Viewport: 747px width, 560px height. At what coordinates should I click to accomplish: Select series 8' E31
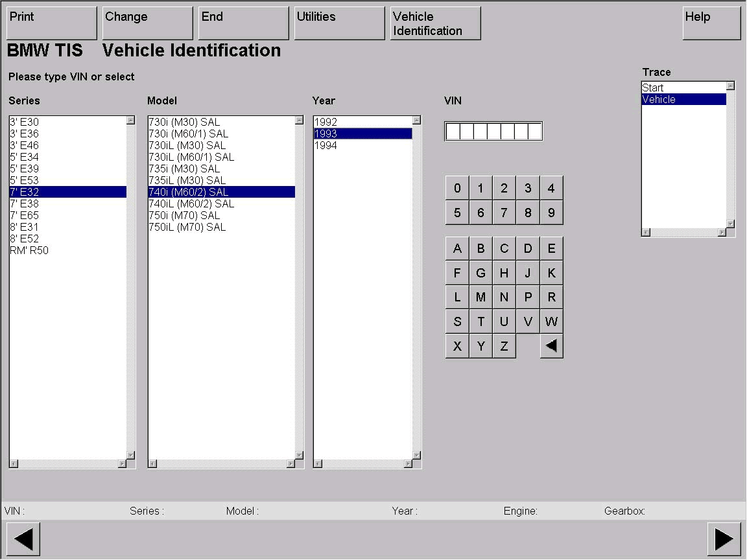coord(67,227)
